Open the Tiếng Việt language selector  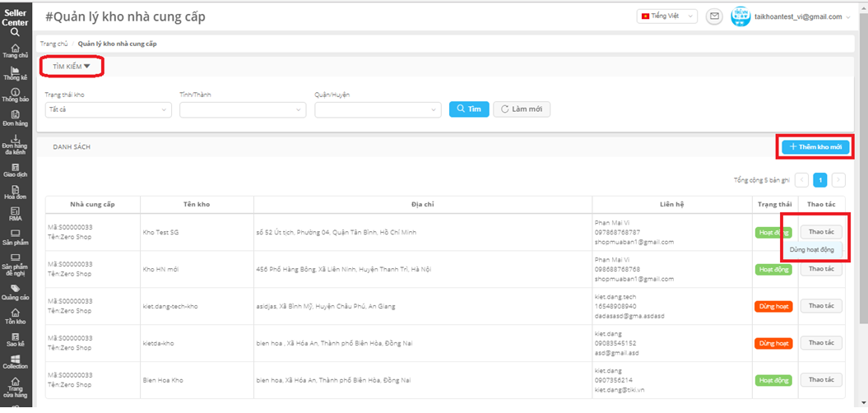[666, 16]
